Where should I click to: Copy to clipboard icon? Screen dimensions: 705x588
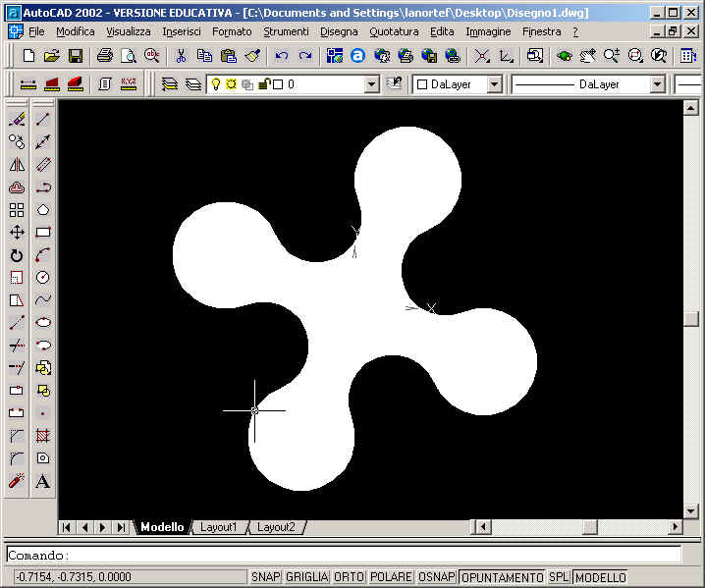click(x=204, y=56)
